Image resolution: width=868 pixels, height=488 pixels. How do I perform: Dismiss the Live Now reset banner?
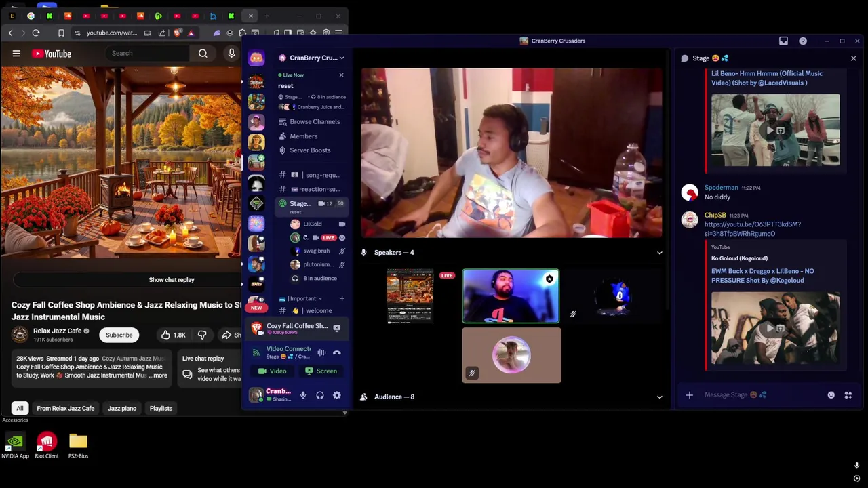(x=341, y=75)
